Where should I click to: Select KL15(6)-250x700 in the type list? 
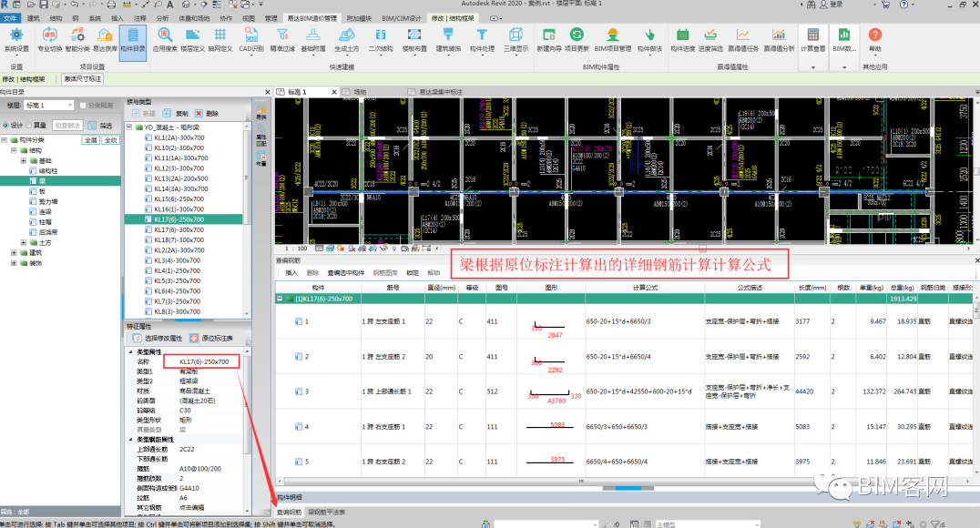(x=180, y=198)
